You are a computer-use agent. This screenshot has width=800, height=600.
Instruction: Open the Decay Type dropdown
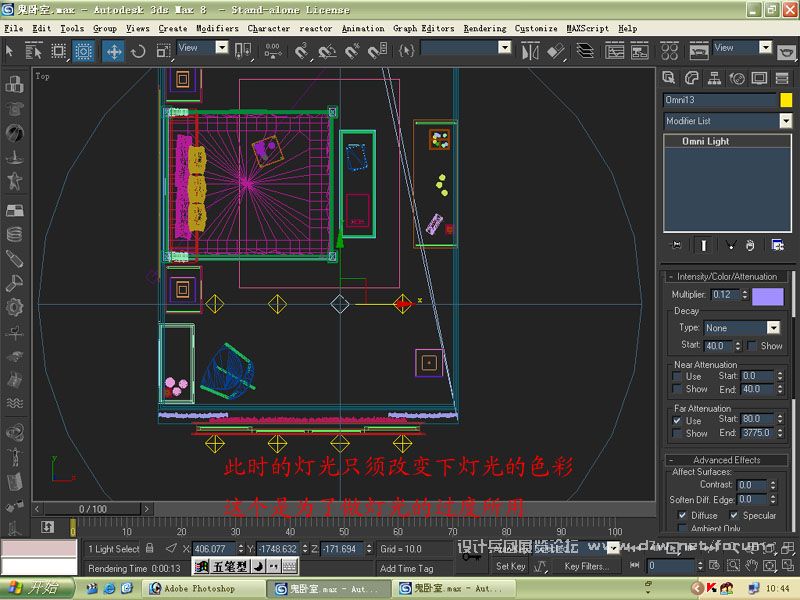pos(773,328)
